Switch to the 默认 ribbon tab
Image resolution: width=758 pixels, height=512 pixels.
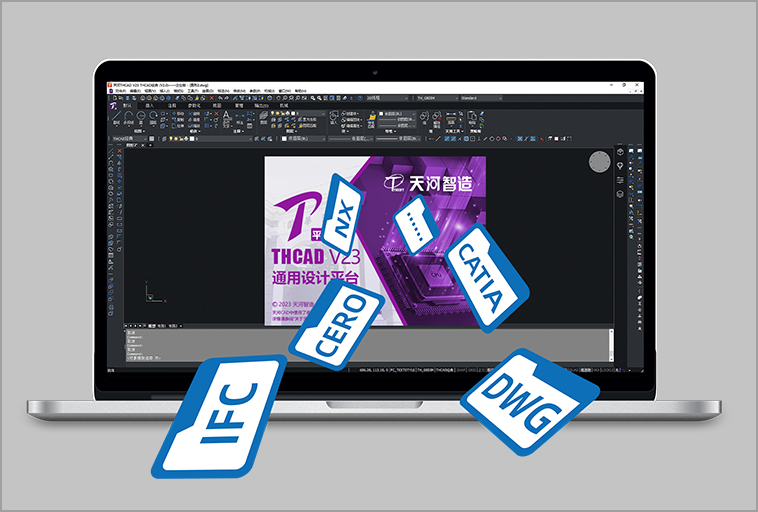[127, 105]
